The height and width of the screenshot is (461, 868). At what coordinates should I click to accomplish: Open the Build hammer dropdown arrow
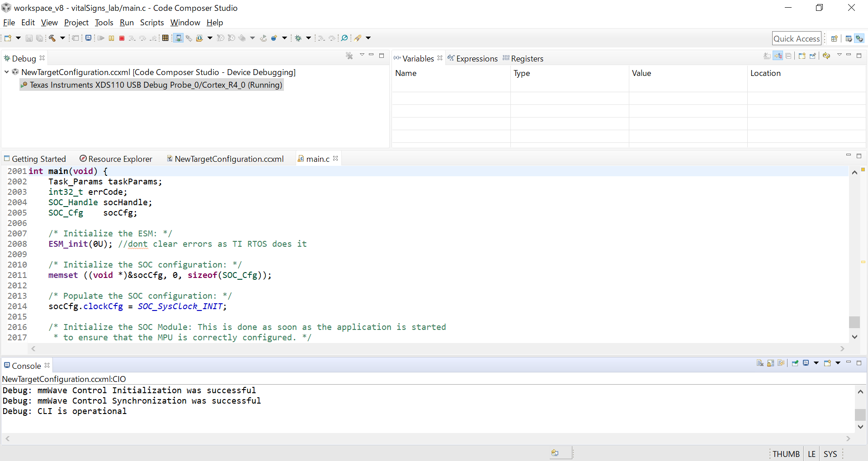tap(62, 38)
